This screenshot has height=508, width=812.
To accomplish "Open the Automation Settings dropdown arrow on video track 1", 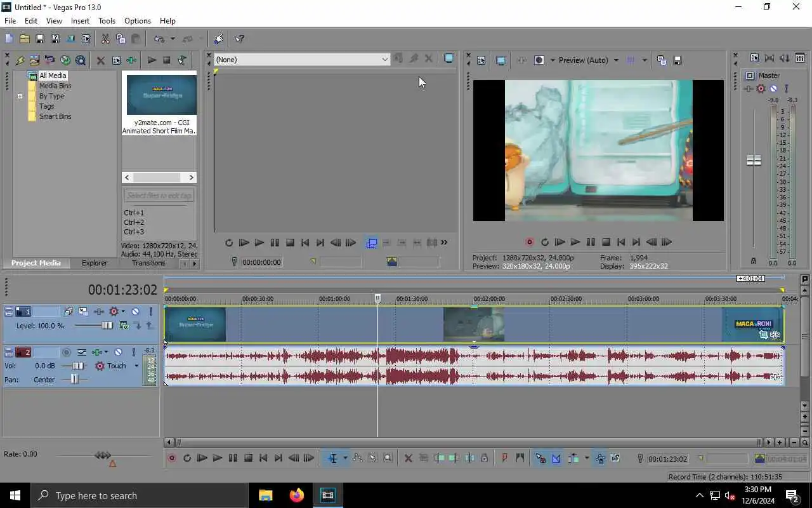I will 122,311.
